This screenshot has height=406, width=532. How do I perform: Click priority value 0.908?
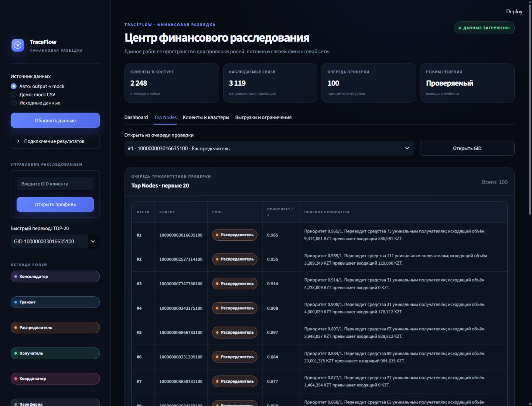pos(273,308)
